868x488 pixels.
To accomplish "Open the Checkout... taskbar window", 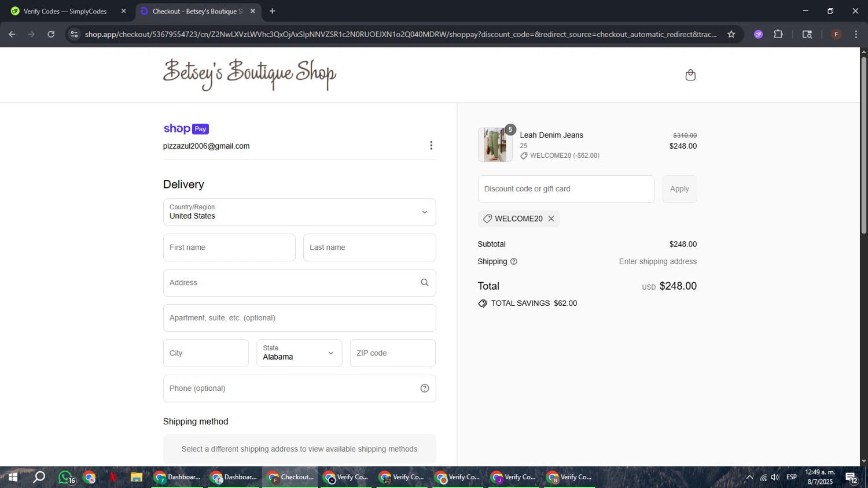I will (290, 478).
